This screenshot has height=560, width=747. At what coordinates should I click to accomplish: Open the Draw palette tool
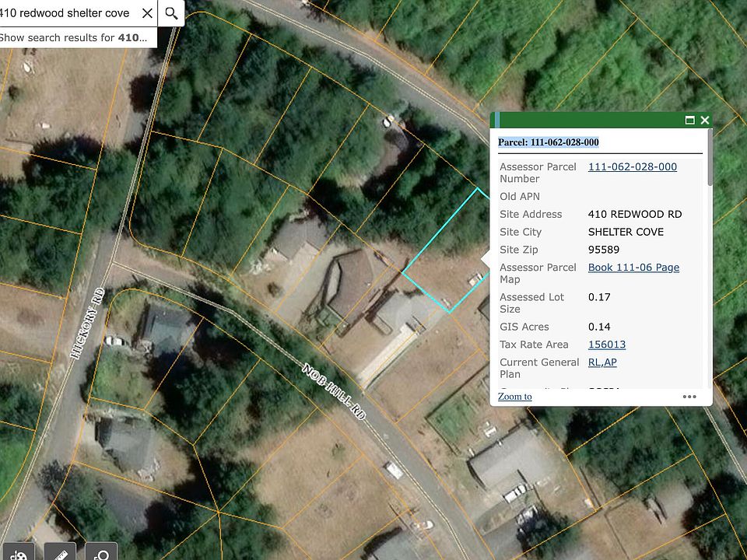pos(19,552)
